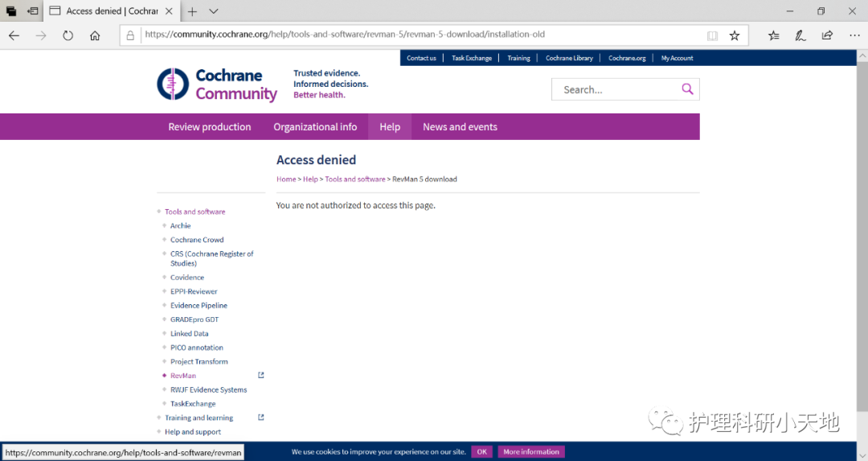Click the set tabs aside icon

(33, 11)
